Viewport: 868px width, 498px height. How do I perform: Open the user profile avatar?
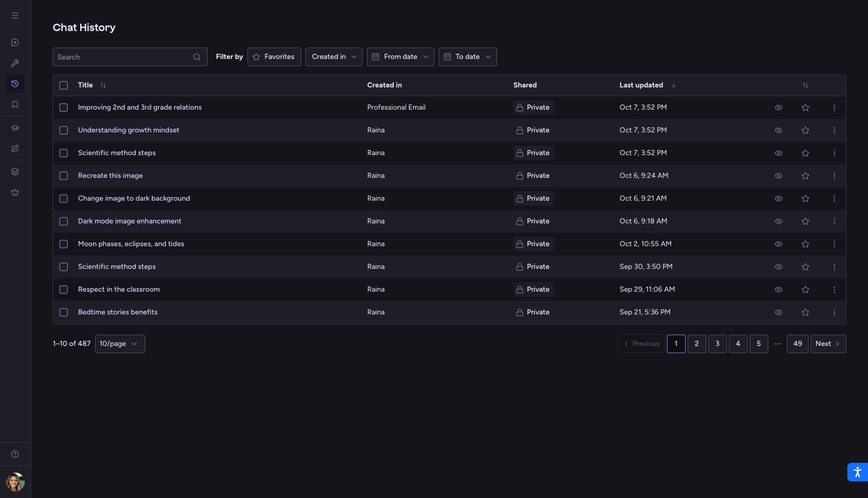point(16,482)
